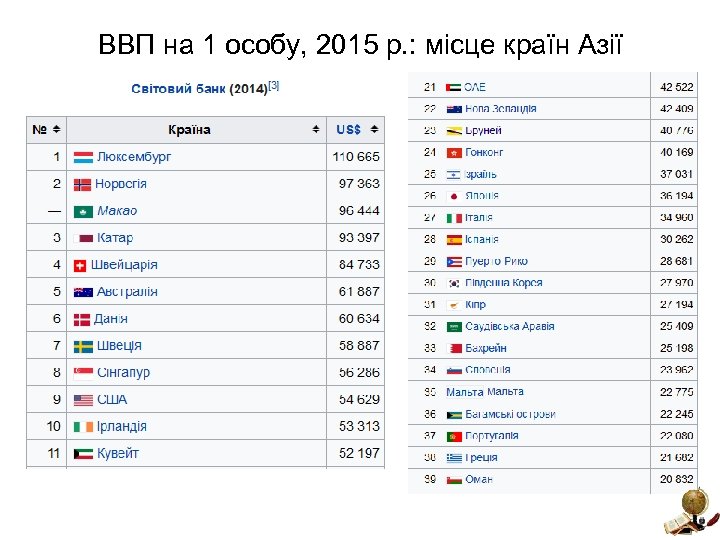Image resolution: width=720 pixels, height=540 pixels.
Task: Sort table by № column arrows
Action: (x=56, y=130)
